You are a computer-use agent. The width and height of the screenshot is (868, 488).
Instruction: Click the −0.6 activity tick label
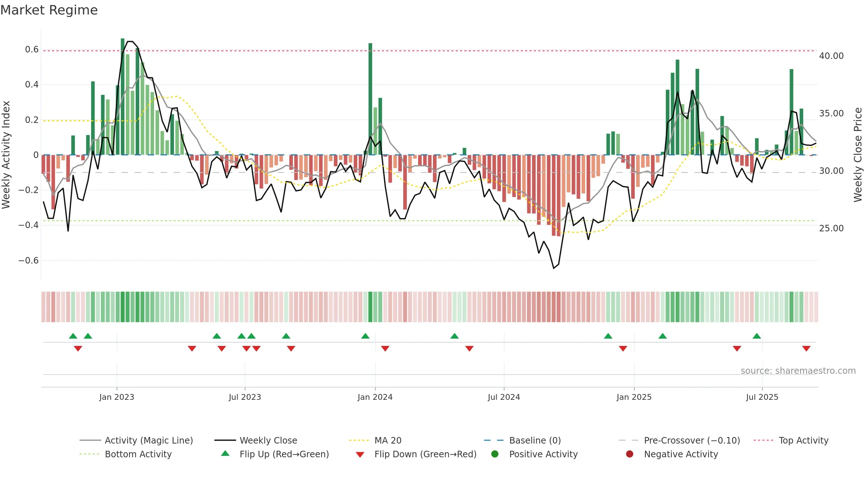(28, 261)
